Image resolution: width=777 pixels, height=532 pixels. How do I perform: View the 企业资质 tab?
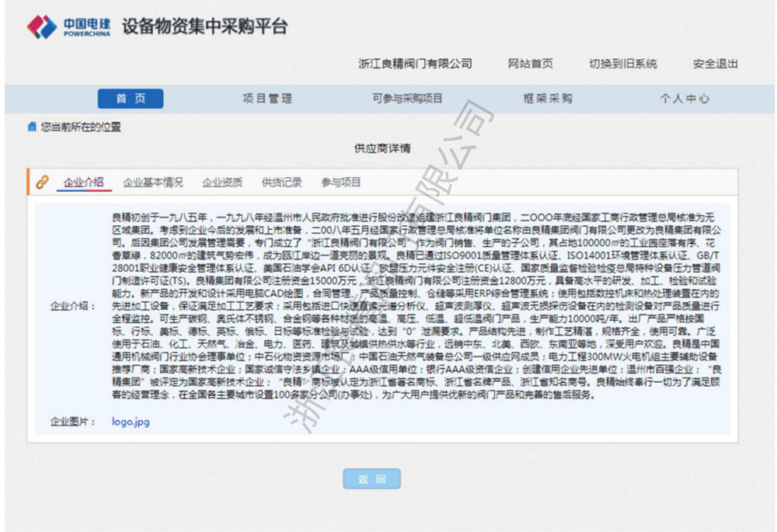pyautogui.click(x=222, y=183)
